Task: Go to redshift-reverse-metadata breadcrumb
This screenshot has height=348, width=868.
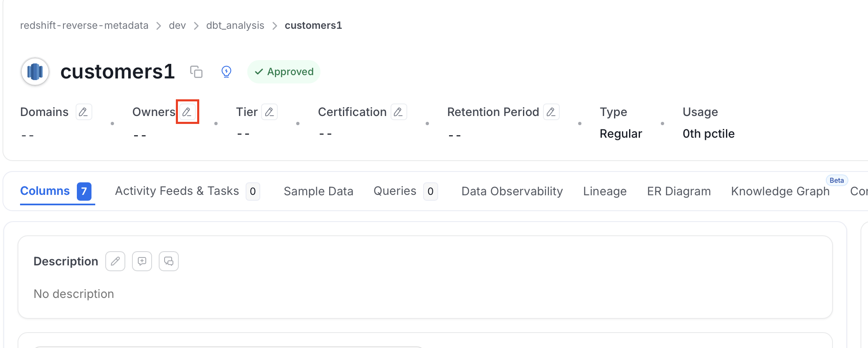Action: point(84,25)
